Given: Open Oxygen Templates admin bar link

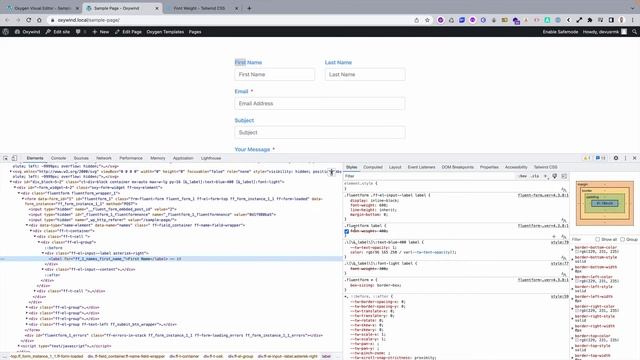Looking at the screenshot, I should click(165, 32).
